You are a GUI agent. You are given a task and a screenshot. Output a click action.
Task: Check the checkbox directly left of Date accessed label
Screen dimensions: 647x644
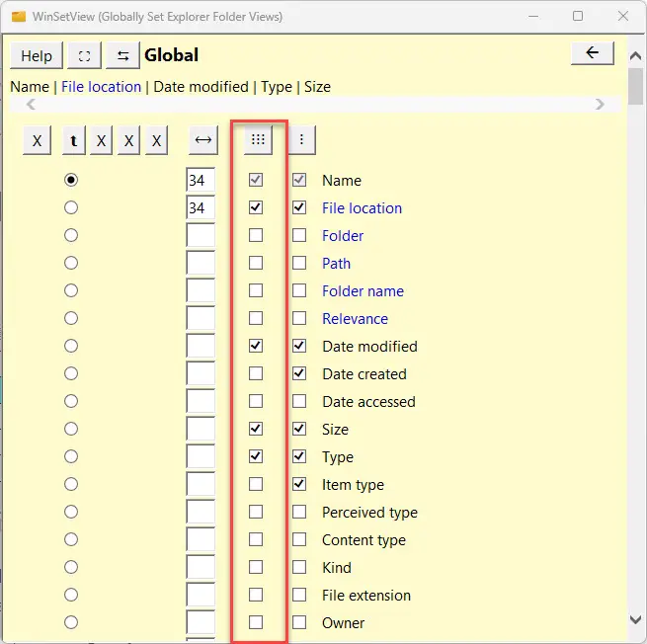pyautogui.click(x=299, y=401)
